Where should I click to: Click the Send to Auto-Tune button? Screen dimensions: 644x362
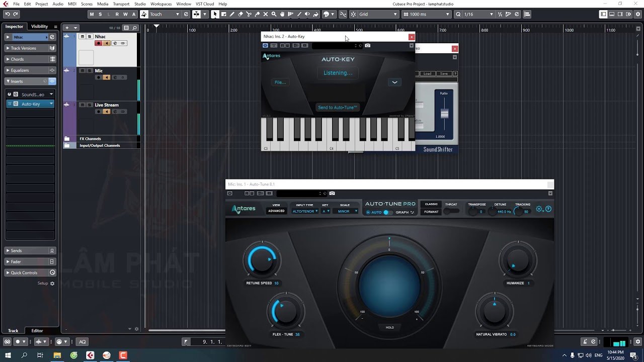(337, 107)
